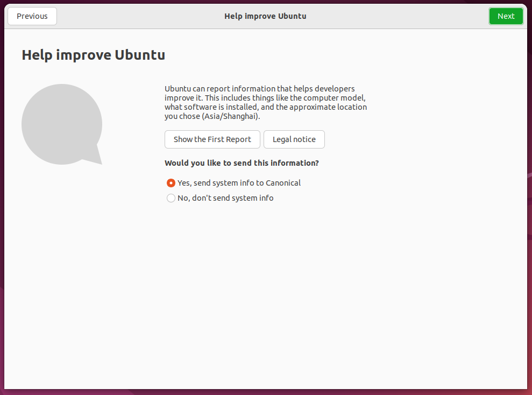Click the gray speech bubble icon
Screen dimensions: 532x395
click(x=62, y=124)
